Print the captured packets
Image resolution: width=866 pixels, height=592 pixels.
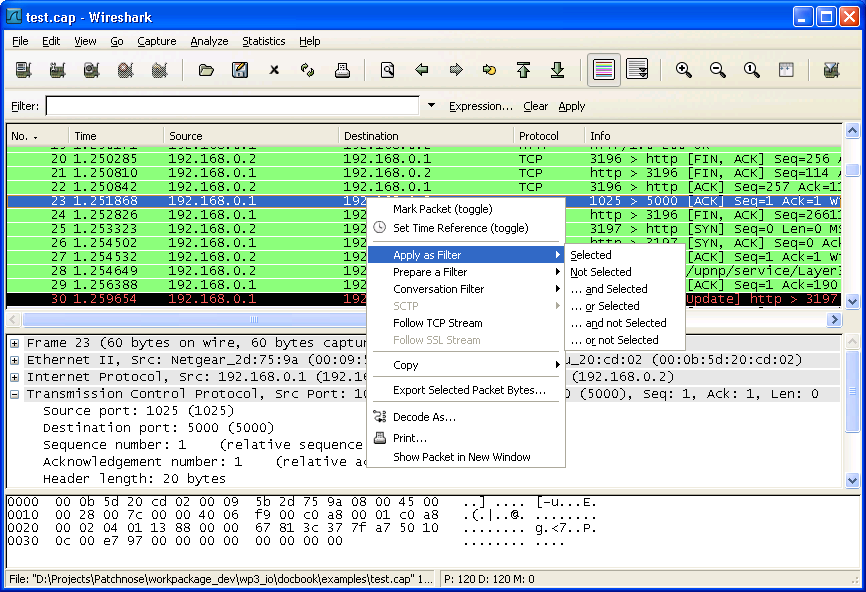coord(342,70)
